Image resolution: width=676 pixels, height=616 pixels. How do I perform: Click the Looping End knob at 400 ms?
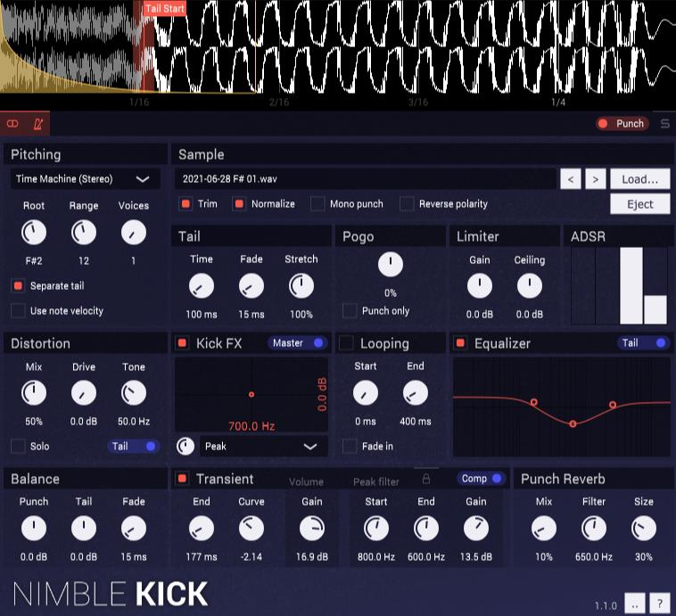pyautogui.click(x=416, y=393)
